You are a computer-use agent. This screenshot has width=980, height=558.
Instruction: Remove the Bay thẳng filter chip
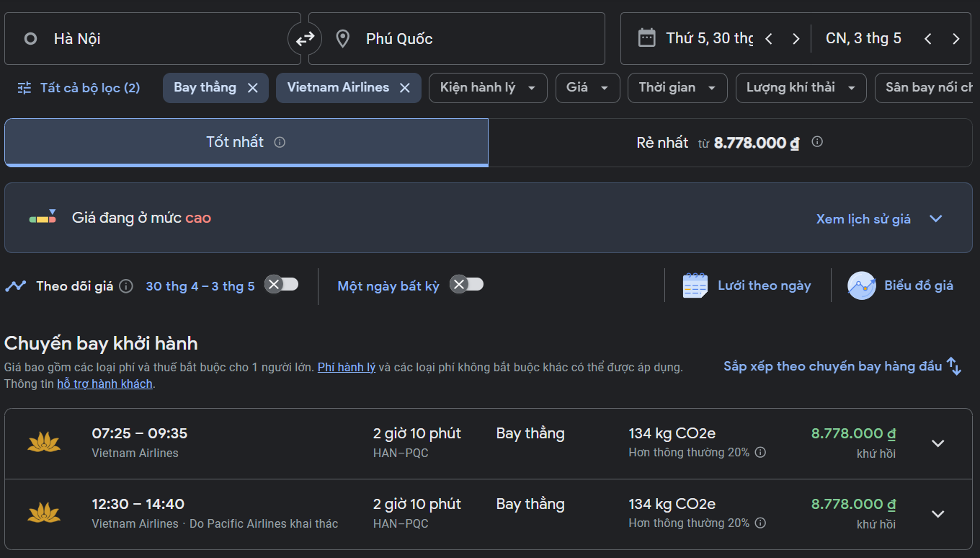click(x=252, y=88)
